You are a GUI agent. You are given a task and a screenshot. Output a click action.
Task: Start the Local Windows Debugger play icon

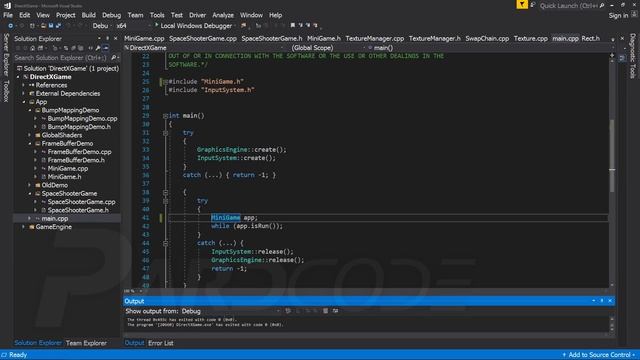pos(156,25)
